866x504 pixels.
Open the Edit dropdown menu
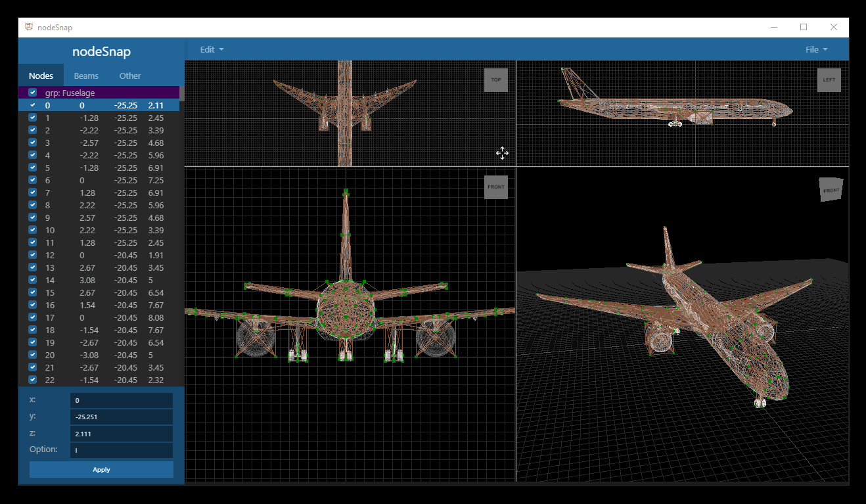tap(212, 49)
